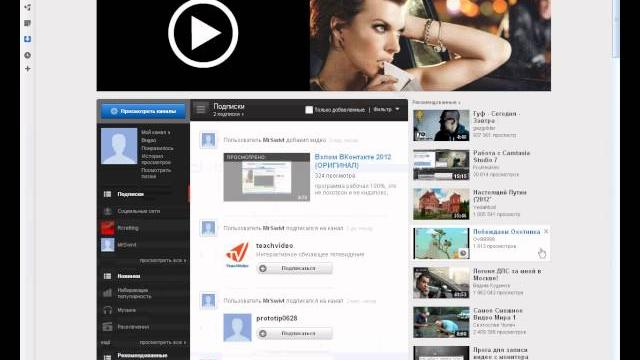Click the plus icon on teachvideo subscribe button
Image resolution: width=640 pixels, height=360 pixels.
(x=263, y=268)
